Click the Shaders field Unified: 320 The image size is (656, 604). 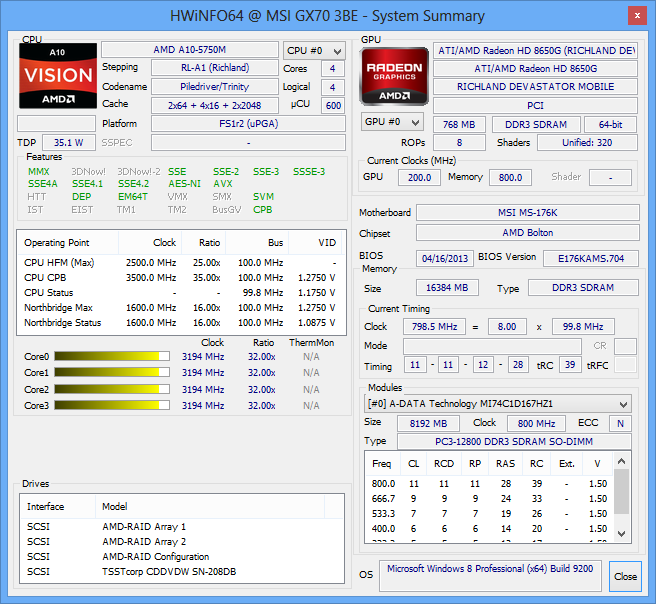click(587, 143)
